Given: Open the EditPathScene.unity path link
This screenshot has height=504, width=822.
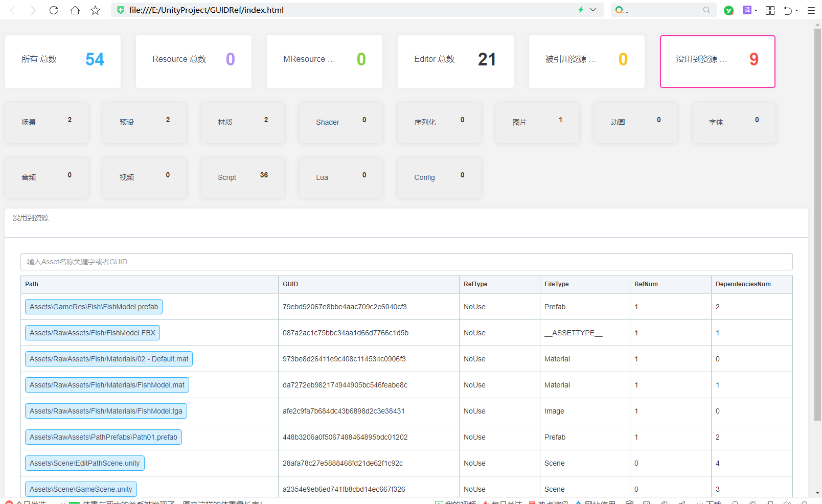Looking at the screenshot, I should click(85, 463).
